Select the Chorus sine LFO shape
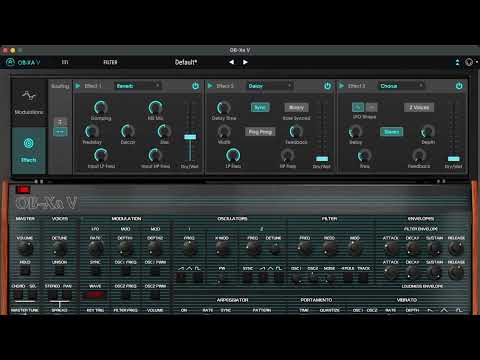Screen dimensions: 480x360 click(358, 107)
